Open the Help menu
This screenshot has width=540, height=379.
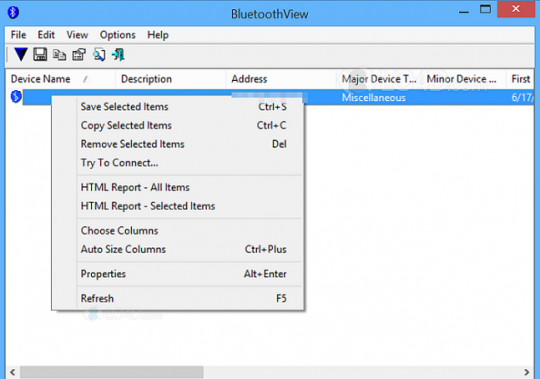pos(158,35)
